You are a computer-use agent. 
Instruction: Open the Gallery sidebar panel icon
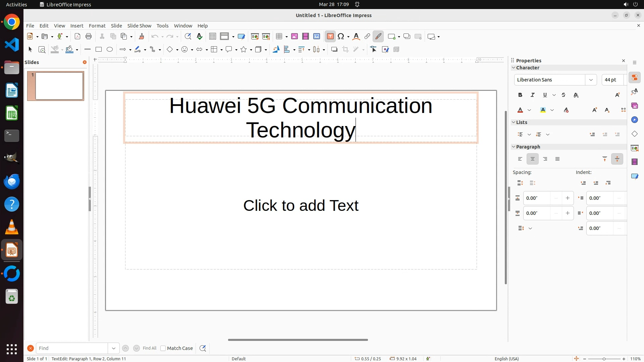point(635,106)
